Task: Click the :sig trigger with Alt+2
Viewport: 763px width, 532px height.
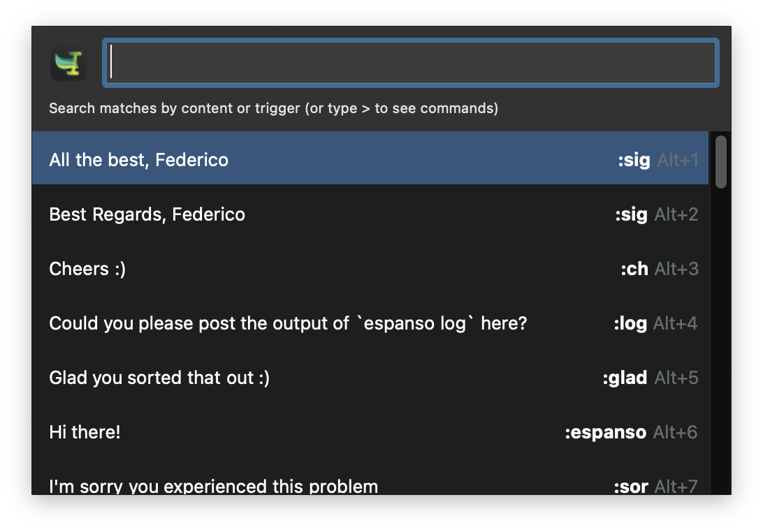Action: point(631,214)
